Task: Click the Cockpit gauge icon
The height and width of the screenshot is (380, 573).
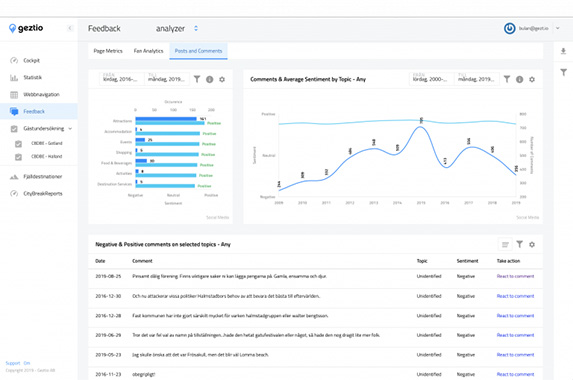Action: point(14,60)
